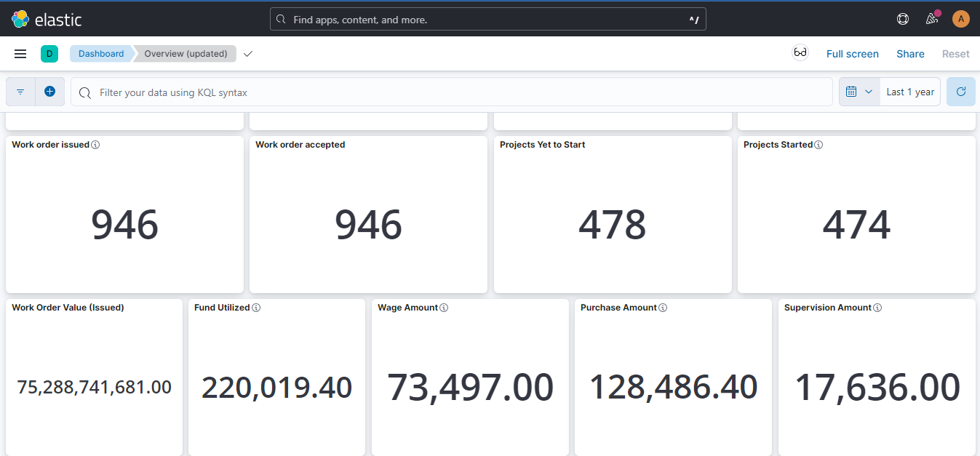
Task: Open the newsfeed celebration icon
Action: pos(931,19)
